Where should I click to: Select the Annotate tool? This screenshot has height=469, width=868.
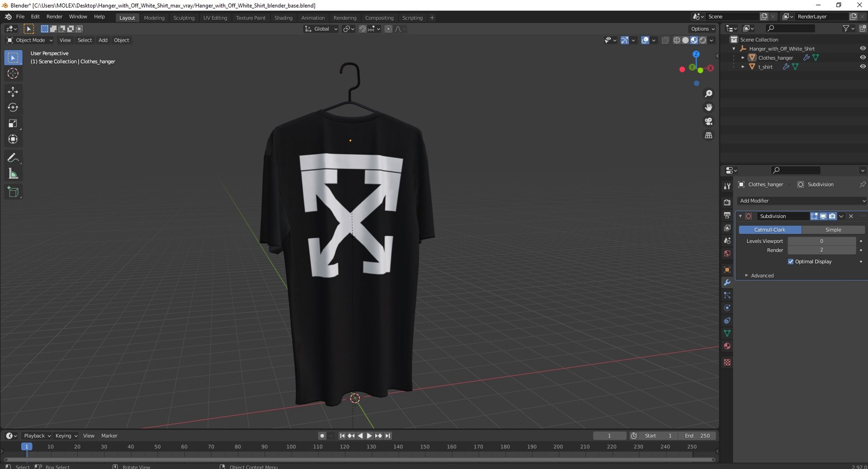point(13,158)
